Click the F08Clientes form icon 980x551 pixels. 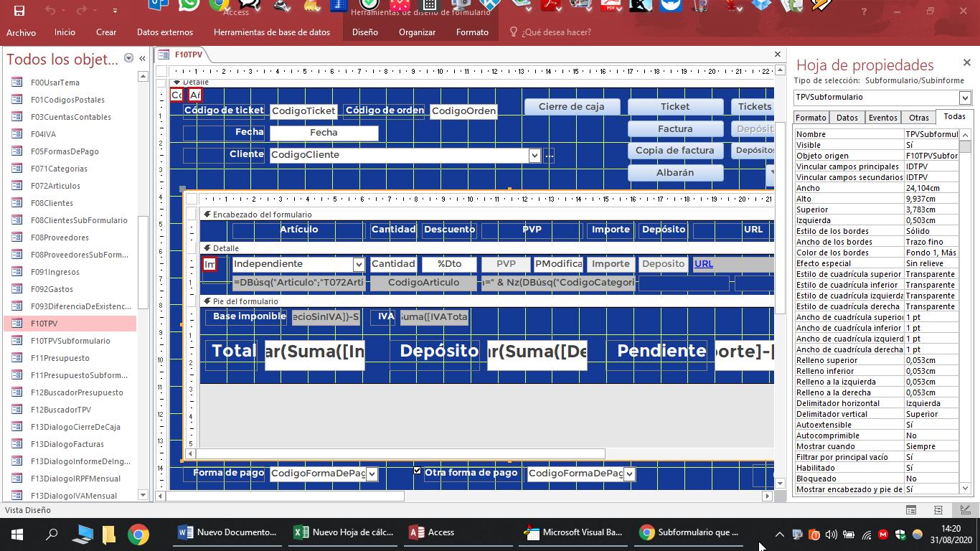coord(17,203)
